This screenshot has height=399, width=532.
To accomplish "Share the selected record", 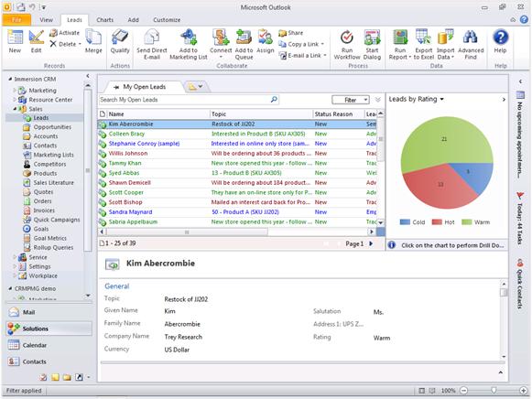I will click(x=291, y=33).
